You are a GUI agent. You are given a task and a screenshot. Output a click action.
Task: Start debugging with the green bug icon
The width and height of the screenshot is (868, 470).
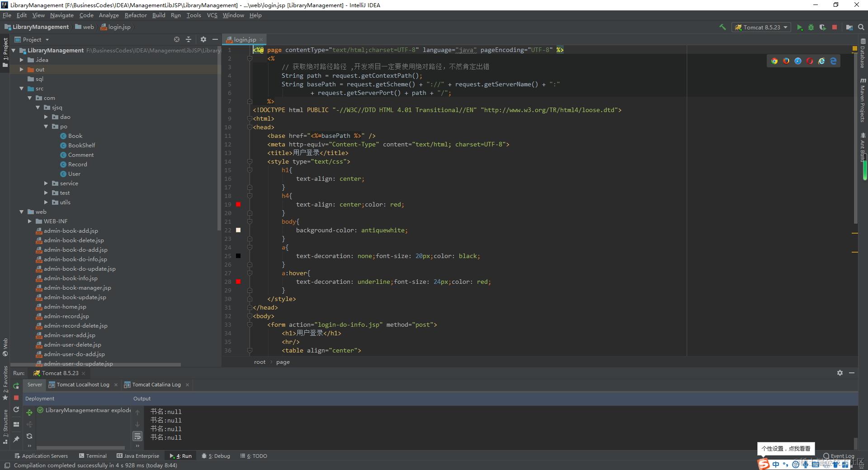tap(811, 28)
